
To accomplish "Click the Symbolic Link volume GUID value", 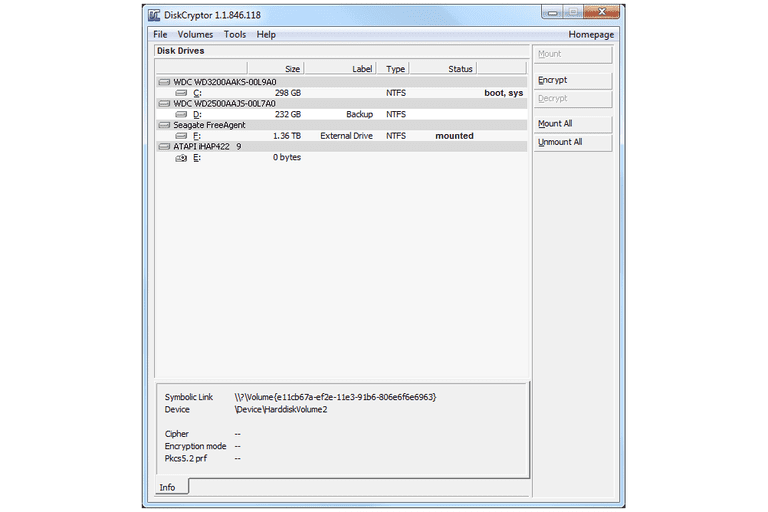I will pos(336,397).
